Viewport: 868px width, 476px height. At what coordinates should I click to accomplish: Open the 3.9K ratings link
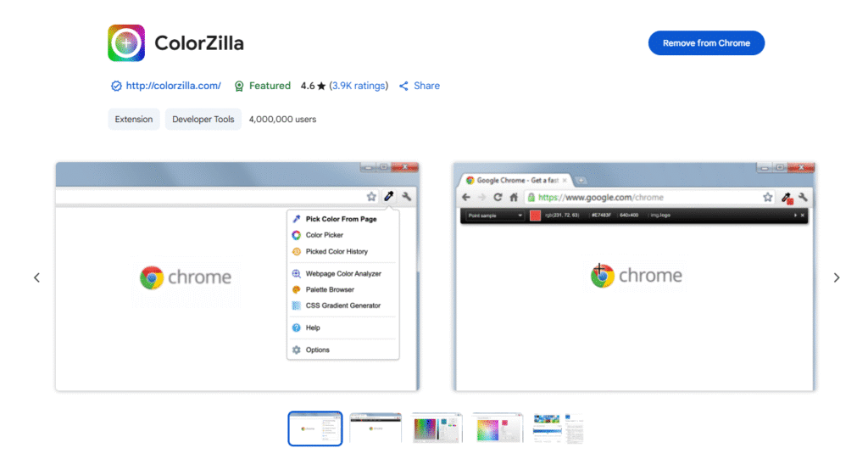pos(359,86)
